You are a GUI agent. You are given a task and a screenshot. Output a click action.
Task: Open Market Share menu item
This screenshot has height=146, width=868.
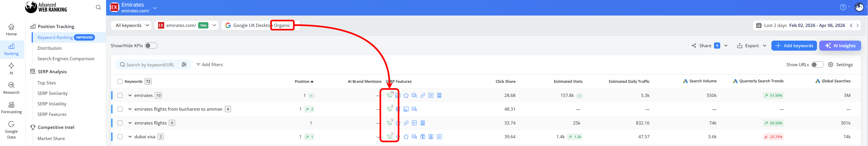click(51, 138)
